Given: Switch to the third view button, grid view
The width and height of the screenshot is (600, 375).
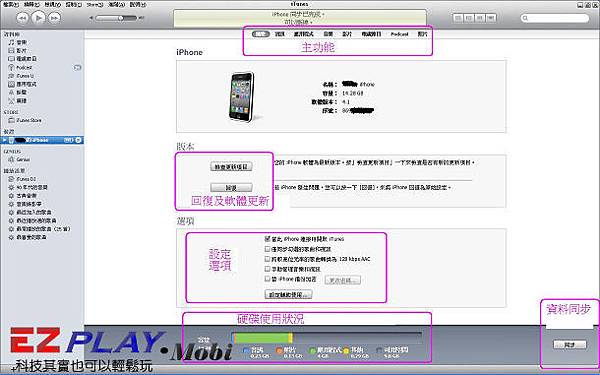Looking at the screenshot, I should pos(480,18).
